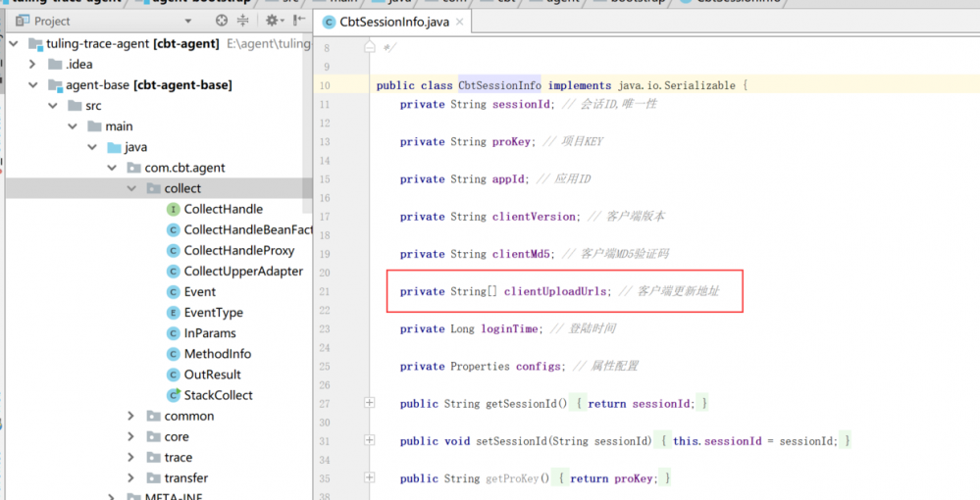This screenshot has width=980, height=500.
Task: Select the CollectHandleBeanFactory class file
Action: 247,229
